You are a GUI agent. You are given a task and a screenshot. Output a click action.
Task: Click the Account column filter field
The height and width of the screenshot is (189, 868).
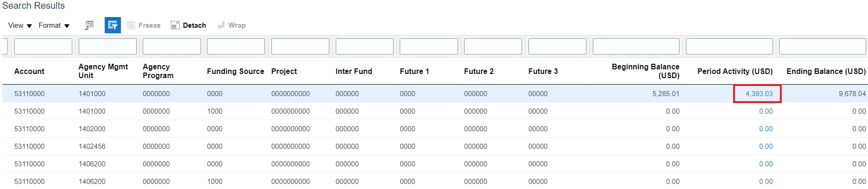(x=43, y=47)
